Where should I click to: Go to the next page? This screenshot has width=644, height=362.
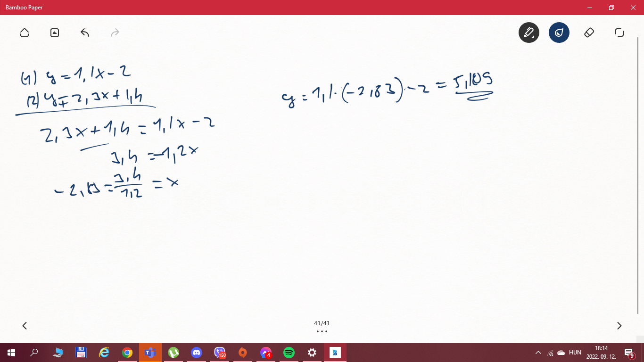[619, 326]
